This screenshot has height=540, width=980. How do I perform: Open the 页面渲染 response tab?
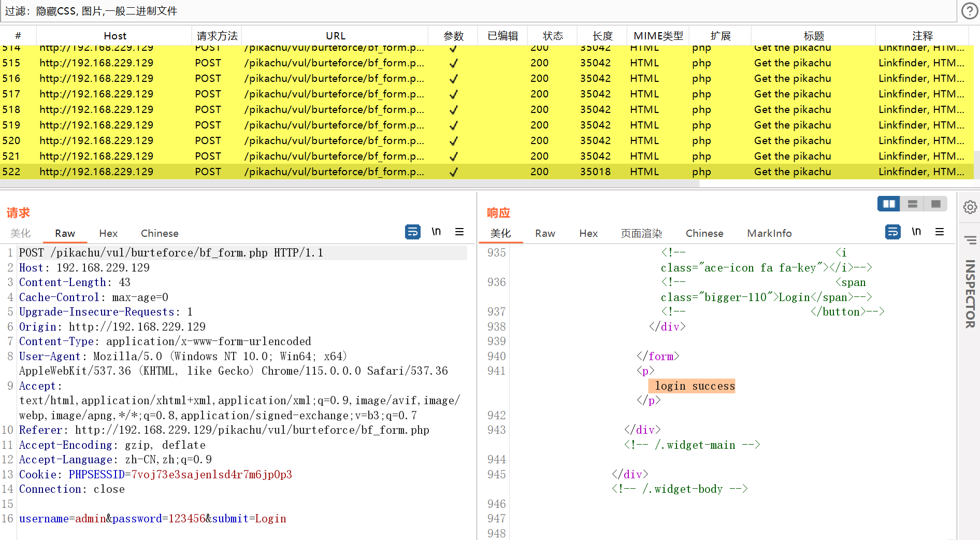click(x=641, y=233)
